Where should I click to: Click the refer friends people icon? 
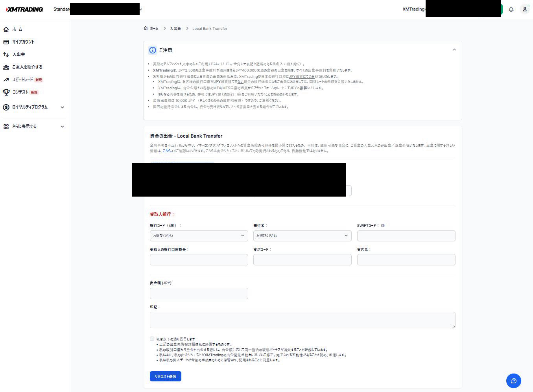coord(6,67)
